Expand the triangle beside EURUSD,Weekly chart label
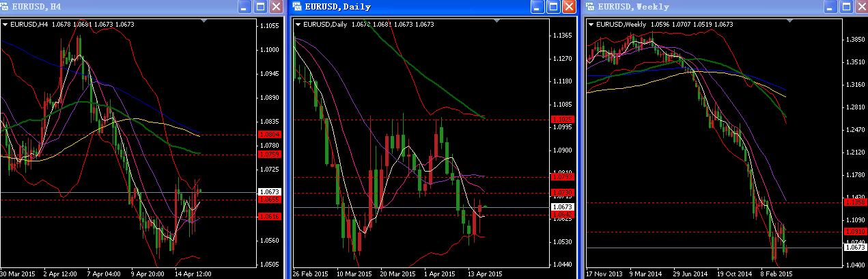This screenshot has width=868, height=279. (x=591, y=25)
